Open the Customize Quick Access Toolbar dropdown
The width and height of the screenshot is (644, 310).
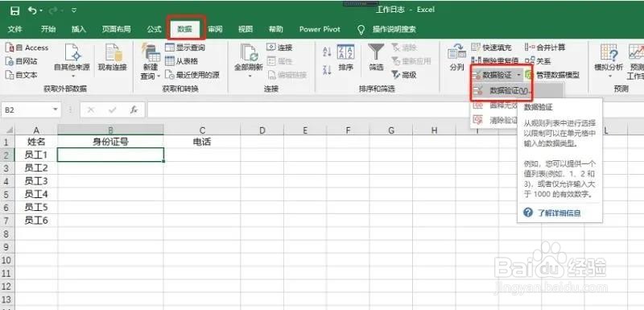(x=74, y=10)
